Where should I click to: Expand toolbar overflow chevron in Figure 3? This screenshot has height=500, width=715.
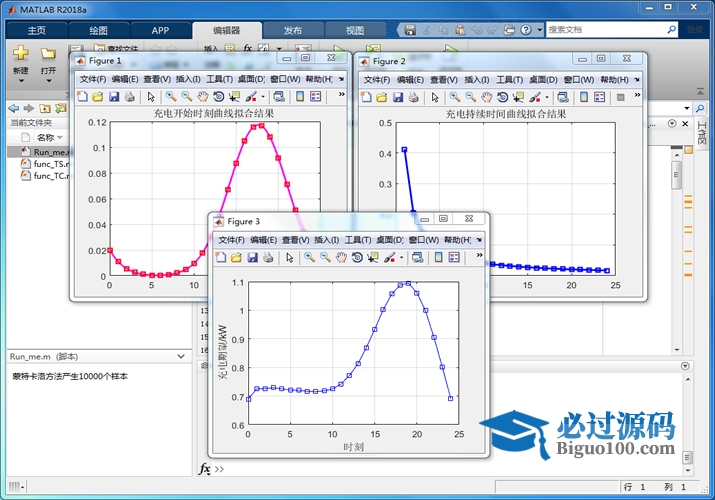[479, 256]
